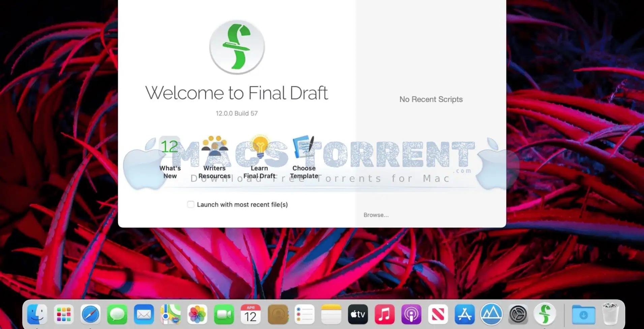Open Finder from the Dock
Viewport: 644px width, 329px height.
point(37,314)
